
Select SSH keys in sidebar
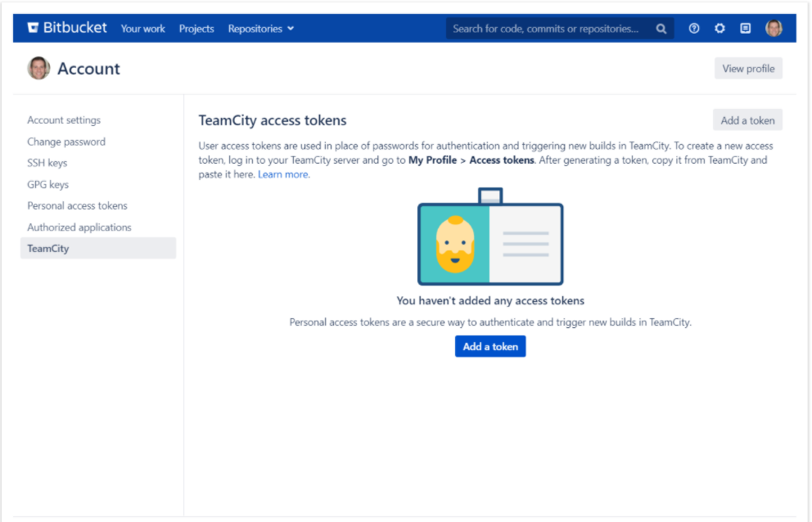(x=47, y=163)
